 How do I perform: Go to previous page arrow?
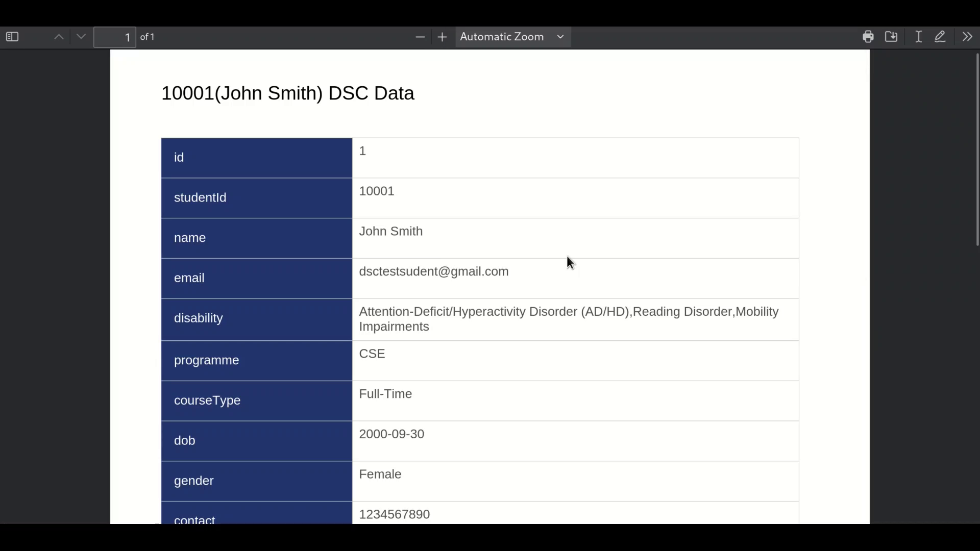(x=59, y=37)
